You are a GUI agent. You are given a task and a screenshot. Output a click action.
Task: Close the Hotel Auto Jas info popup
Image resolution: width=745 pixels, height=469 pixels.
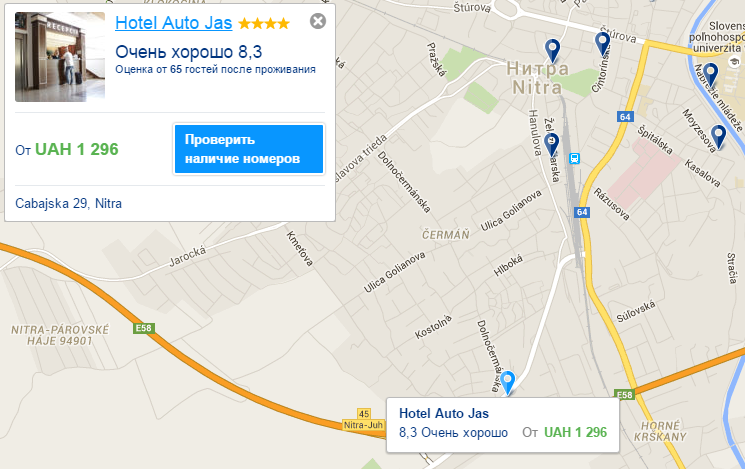[318, 21]
